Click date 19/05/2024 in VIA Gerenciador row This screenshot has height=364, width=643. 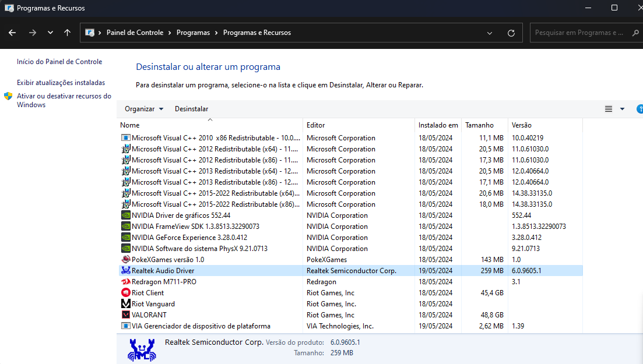(435, 326)
